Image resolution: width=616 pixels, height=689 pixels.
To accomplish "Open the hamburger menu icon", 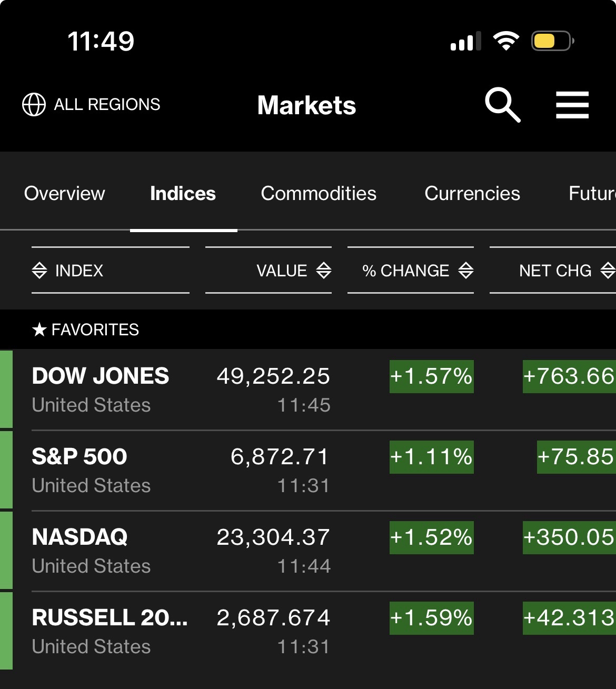I will pos(572,105).
